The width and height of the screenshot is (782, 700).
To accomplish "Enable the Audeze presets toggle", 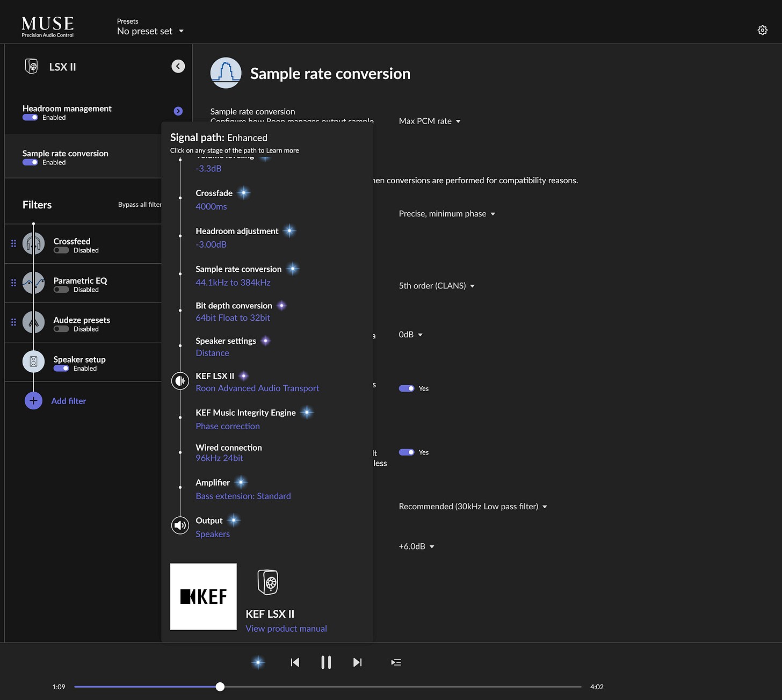I will point(61,329).
